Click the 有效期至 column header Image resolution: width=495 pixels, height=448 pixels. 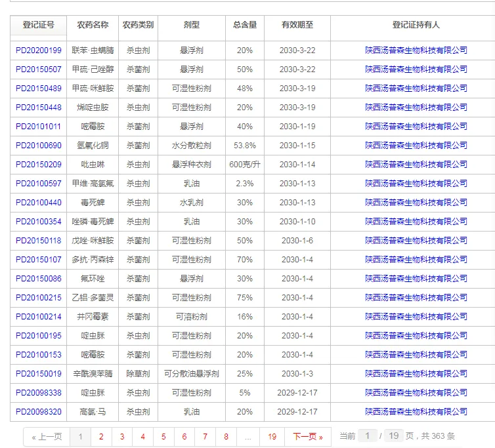297,25
